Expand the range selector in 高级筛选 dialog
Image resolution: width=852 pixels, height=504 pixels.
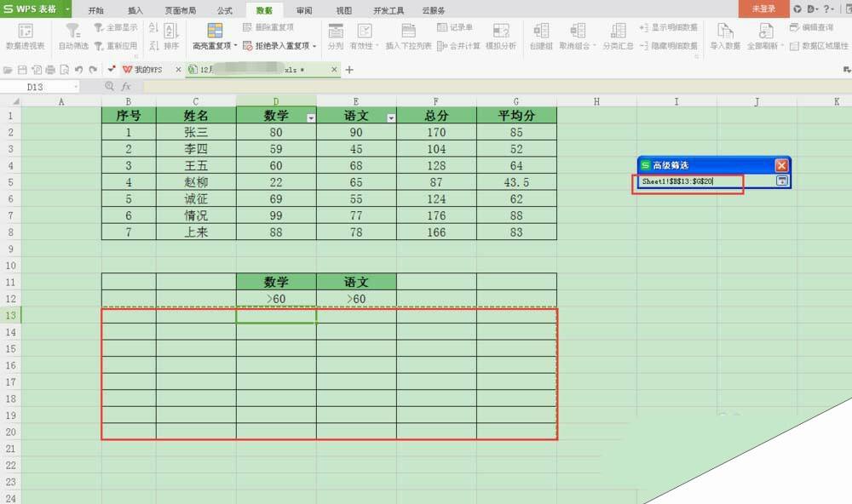[780, 181]
